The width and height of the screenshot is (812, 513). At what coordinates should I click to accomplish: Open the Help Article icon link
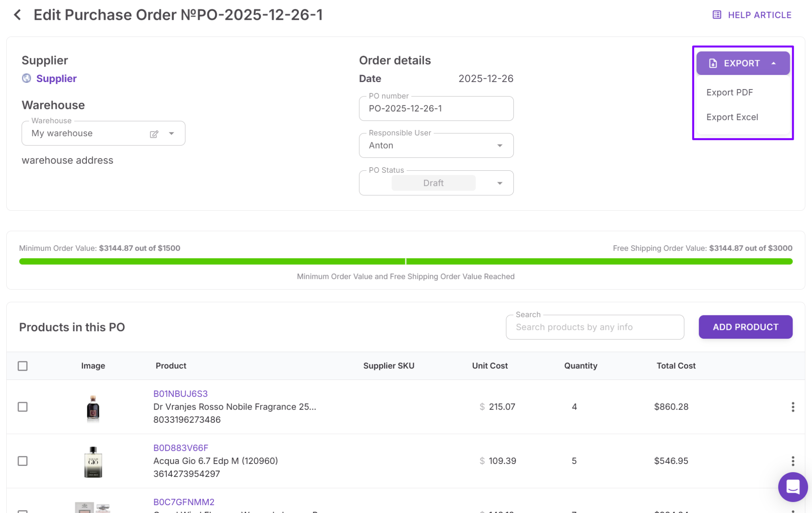716,15
